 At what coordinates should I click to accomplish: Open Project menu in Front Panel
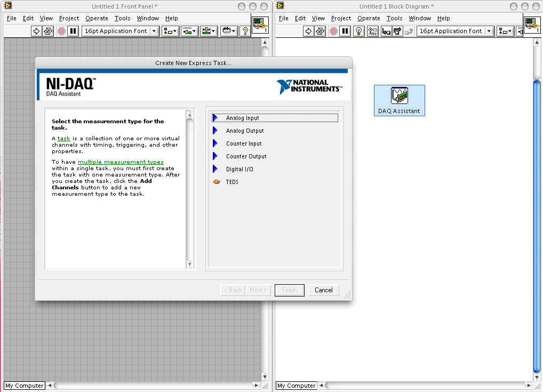click(69, 18)
